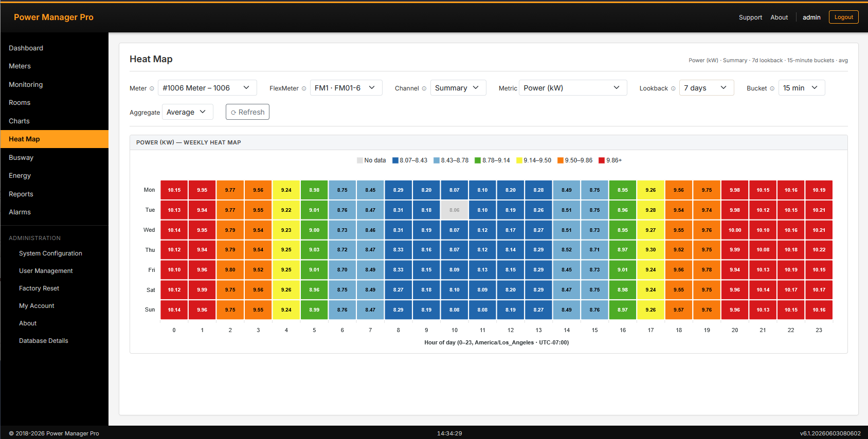
Task: Click the gray Tue hour 10 cell 8.06
Action: pyautogui.click(x=455, y=210)
